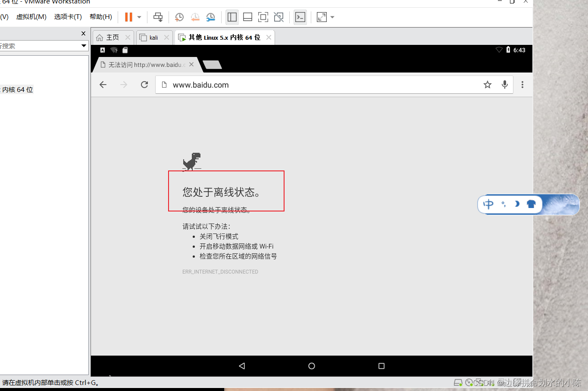Toggle the thumbnail bar view
The width and height of the screenshot is (588, 391).
(x=247, y=17)
